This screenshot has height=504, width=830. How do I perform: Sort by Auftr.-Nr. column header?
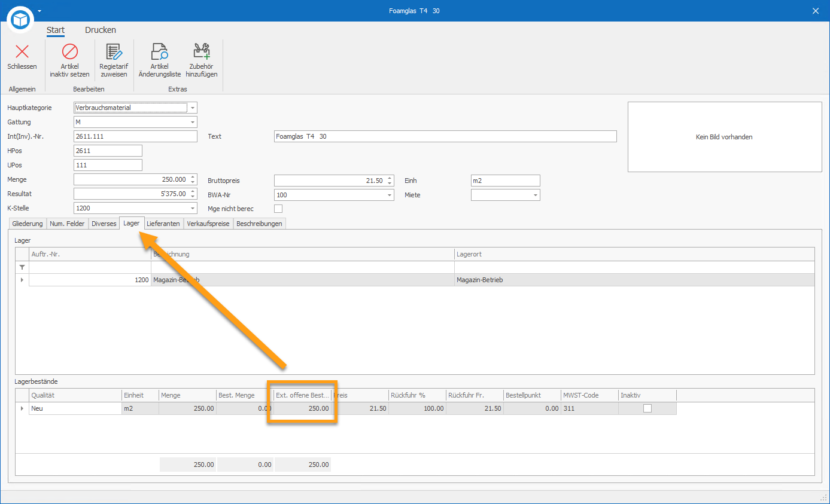(90, 254)
